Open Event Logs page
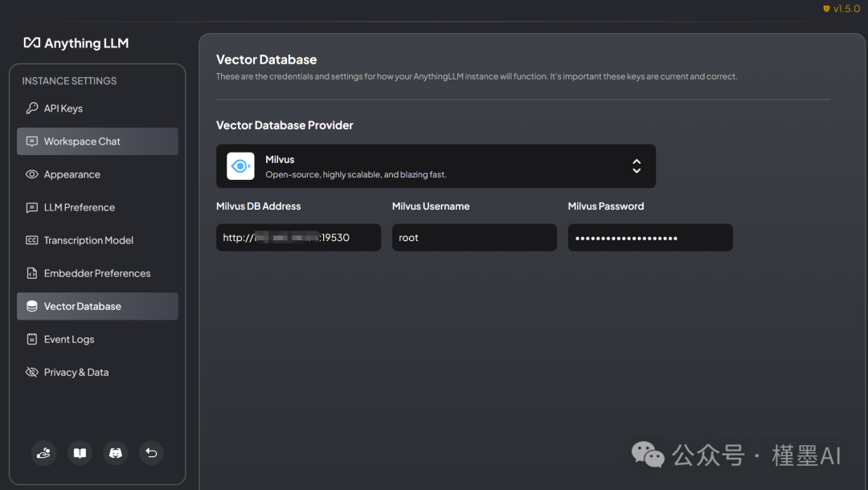This screenshot has height=490, width=868. point(97,339)
